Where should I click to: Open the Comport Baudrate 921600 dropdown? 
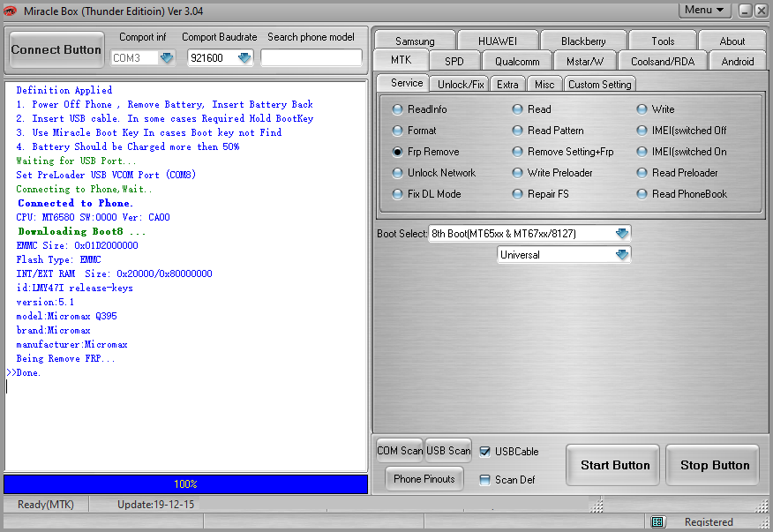[244, 58]
